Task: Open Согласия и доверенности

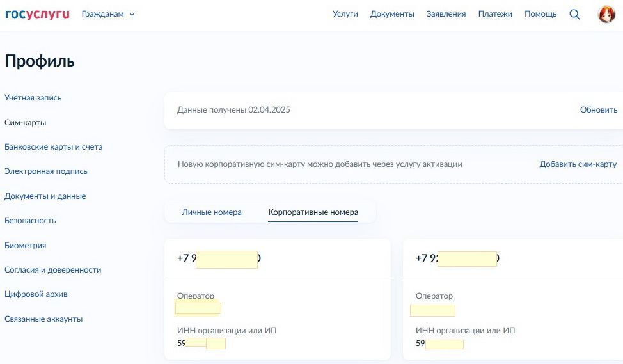Action: (x=53, y=270)
